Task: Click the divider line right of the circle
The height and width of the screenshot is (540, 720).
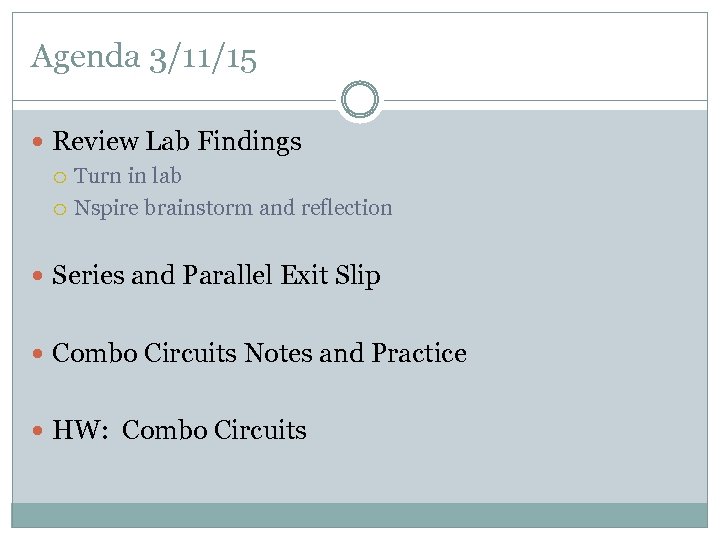Action: click(540, 100)
